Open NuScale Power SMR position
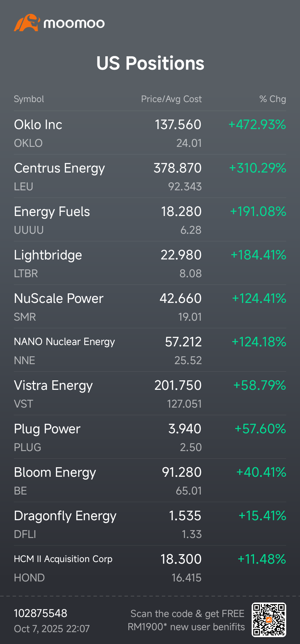Viewport: 300px width, 644px height. (150, 307)
